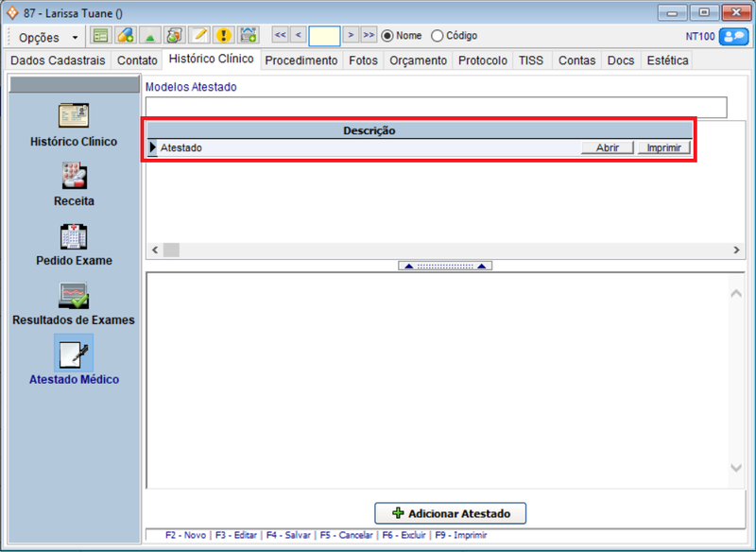Click the blue NT100 user chat icon
This screenshot has height=552, width=756.
[732, 36]
